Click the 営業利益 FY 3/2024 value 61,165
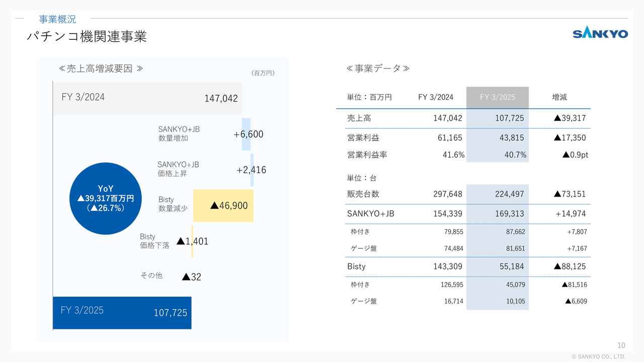Screen dimensions: 644x362 450,137
